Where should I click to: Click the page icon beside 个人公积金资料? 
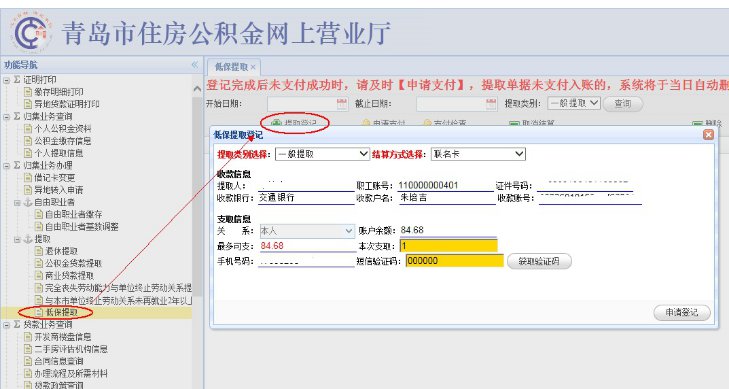click(28, 129)
